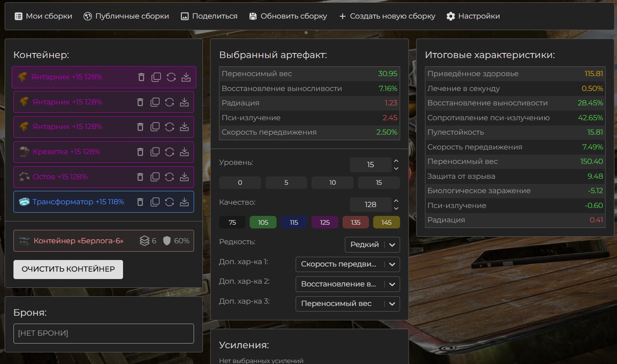The width and height of the screenshot is (617, 364).
Task: Click Поделиться to share build
Action: pos(209,16)
